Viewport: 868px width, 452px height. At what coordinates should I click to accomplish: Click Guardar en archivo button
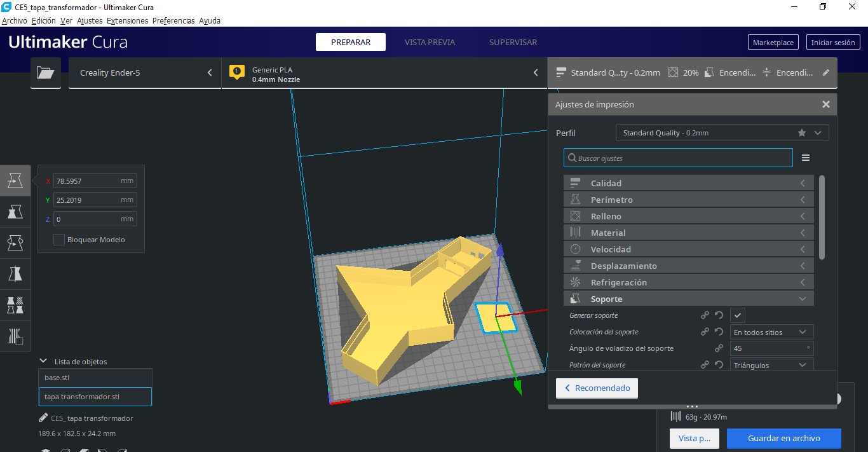tap(784, 438)
